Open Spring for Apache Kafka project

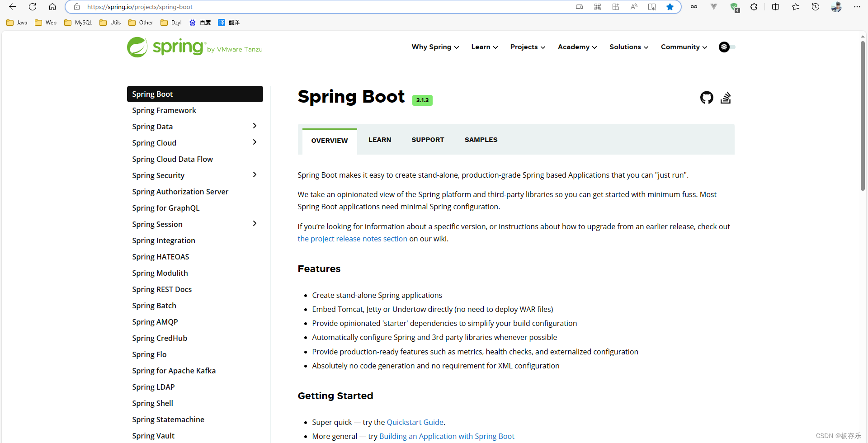point(174,371)
